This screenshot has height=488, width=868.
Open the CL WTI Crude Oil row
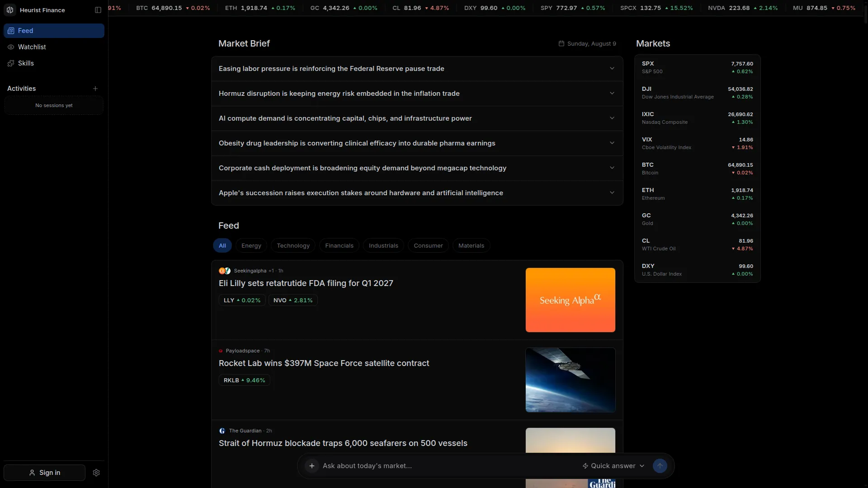[698, 244]
